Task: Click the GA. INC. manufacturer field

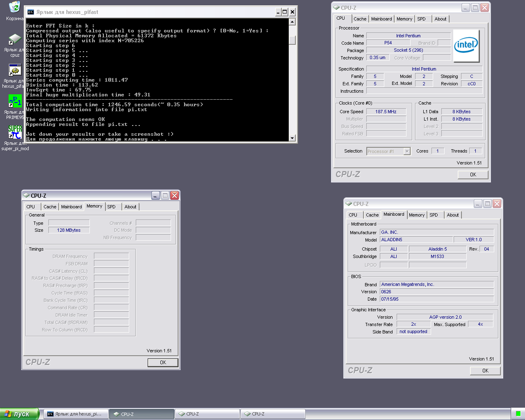Action: coord(437,232)
